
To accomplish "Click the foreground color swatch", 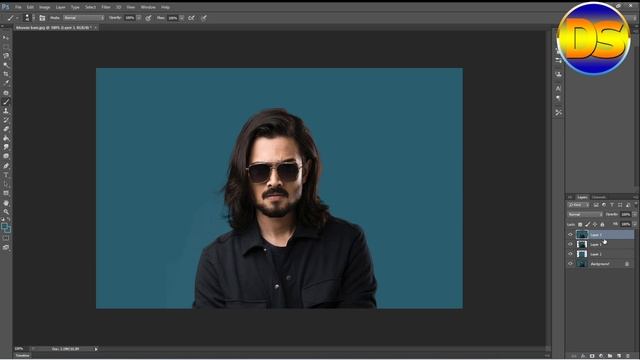I will pyautogui.click(x=4, y=226).
